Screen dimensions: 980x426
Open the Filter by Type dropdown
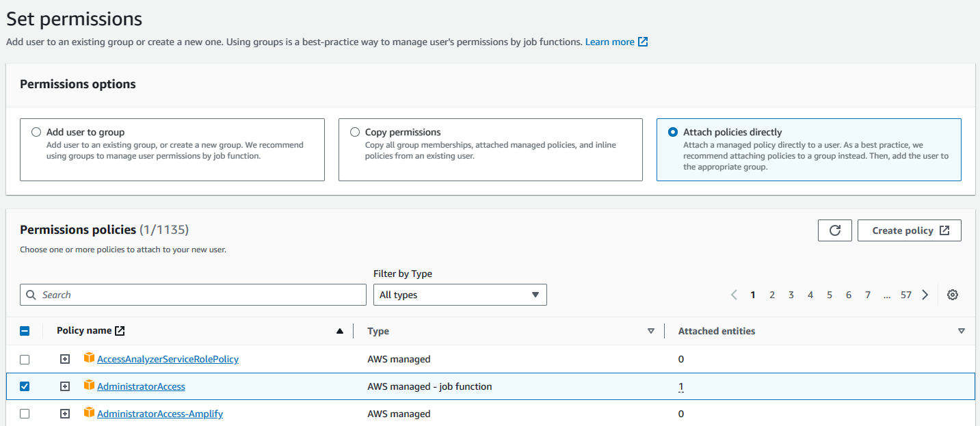460,295
